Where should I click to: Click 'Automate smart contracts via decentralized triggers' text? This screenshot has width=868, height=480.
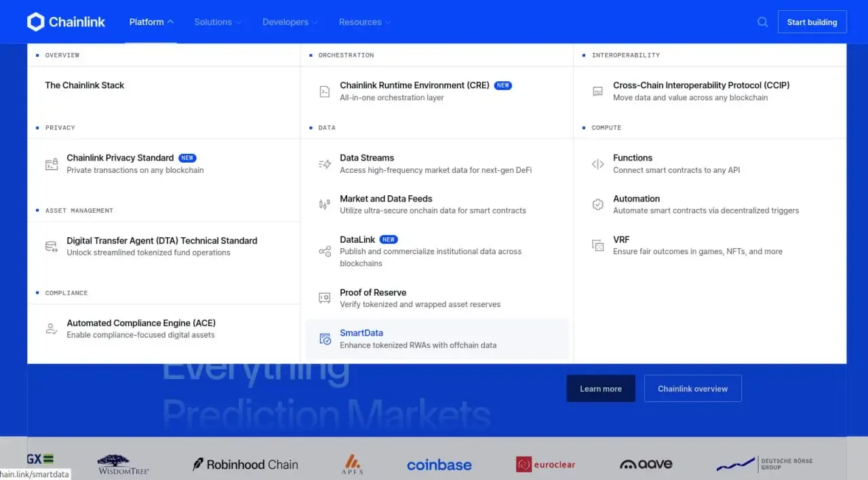click(x=706, y=211)
